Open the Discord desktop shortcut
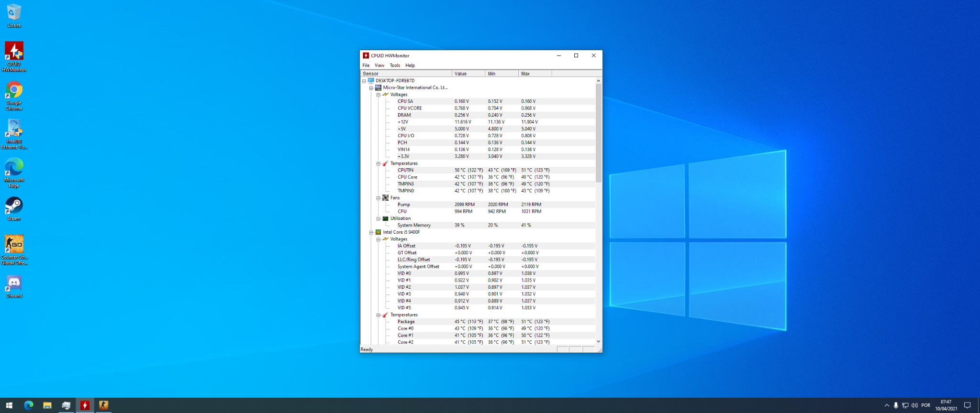Screen dimensions: 980x413 tap(14, 286)
